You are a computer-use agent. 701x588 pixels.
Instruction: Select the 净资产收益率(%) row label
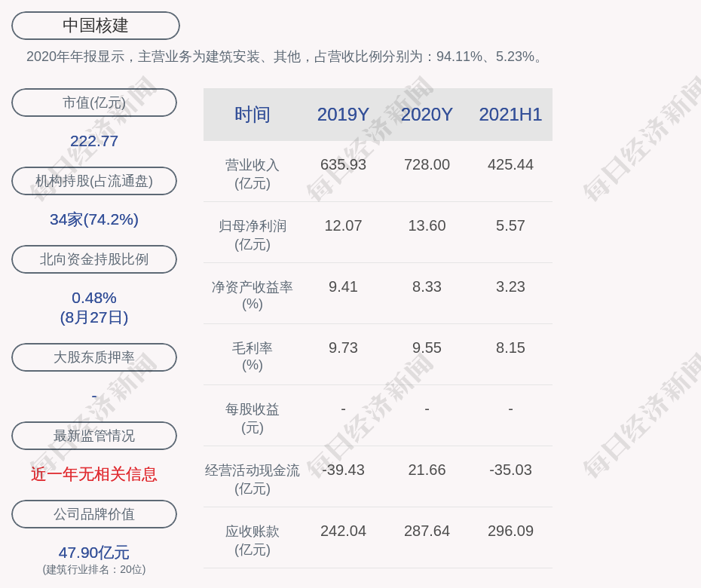(x=253, y=296)
